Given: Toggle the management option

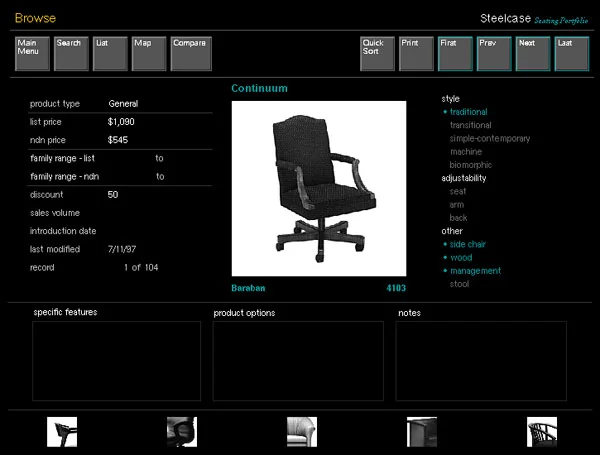Looking at the screenshot, I should [475, 271].
